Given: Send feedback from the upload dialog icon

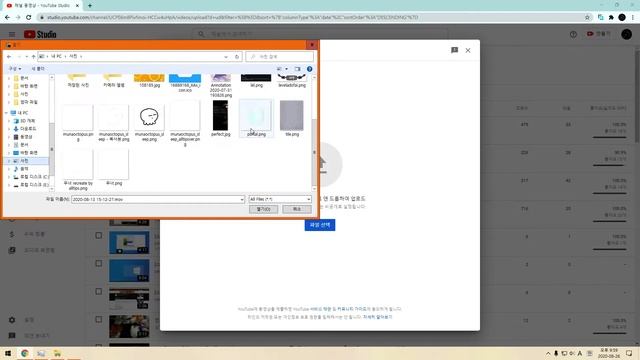Looking at the screenshot, I should click(x=454, y=50).
